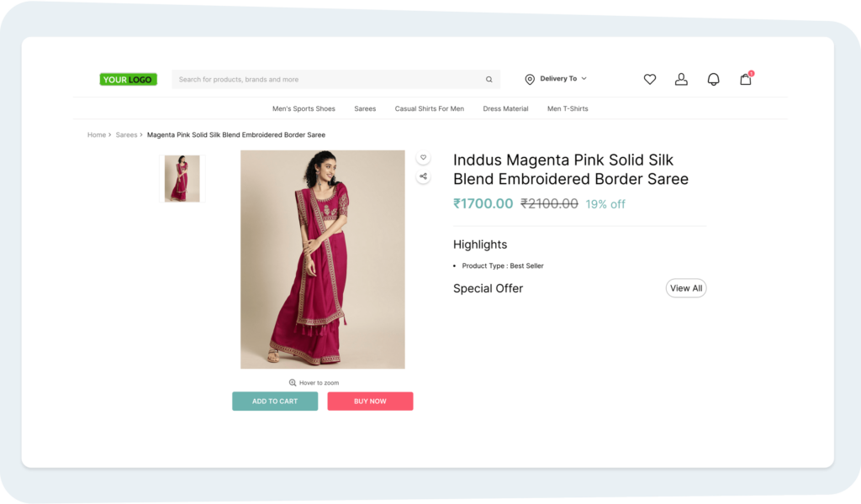
Task: Click the Special Offer heading
Action: [x=489, y=288]
